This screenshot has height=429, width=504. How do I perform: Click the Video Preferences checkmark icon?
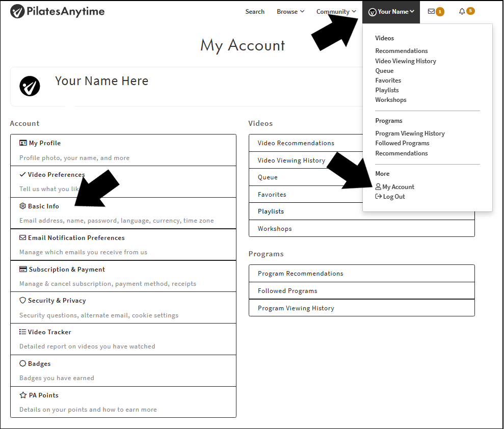pos(22,174)
